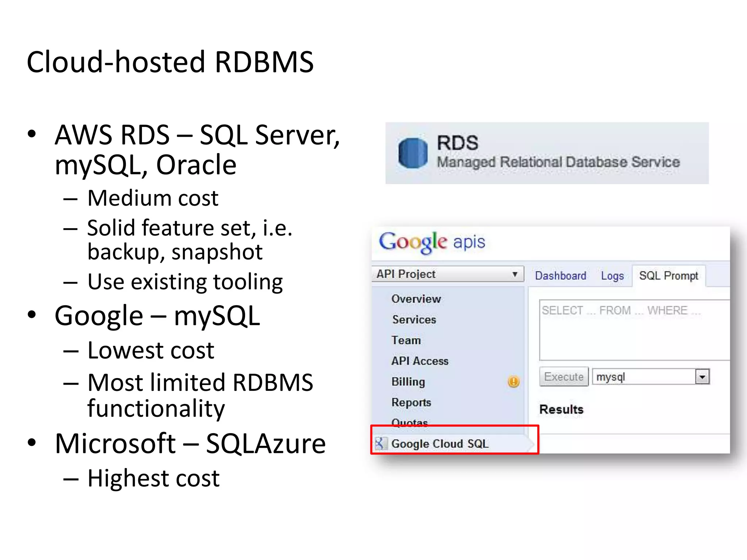Switch to the Logs tab
This screenshot has height=560, width=747.
612,276
